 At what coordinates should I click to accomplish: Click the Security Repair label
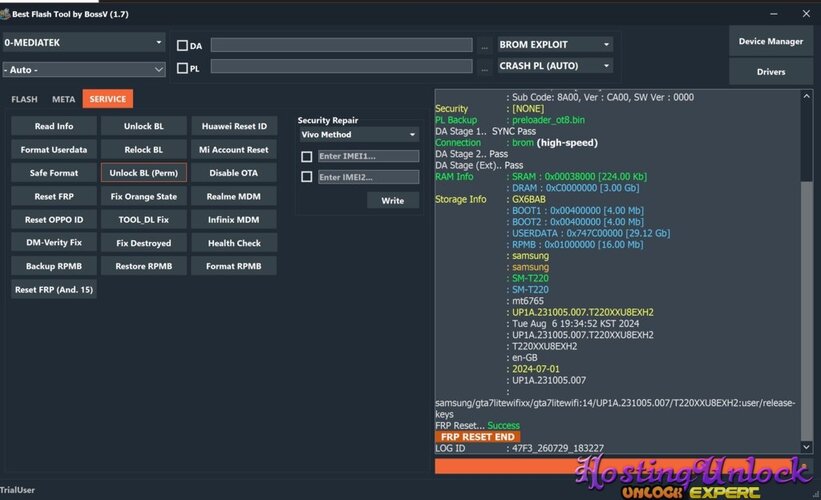(x=328, y=120)
